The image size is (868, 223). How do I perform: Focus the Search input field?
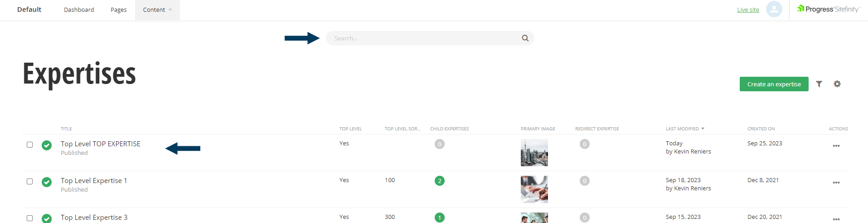tap(430, 38)
